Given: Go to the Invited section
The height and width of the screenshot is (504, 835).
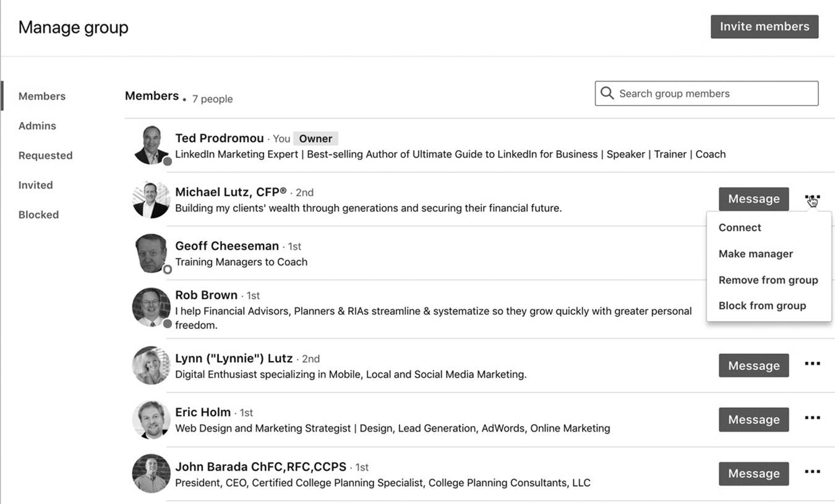Looking at the screenshot, I should 35,185.
